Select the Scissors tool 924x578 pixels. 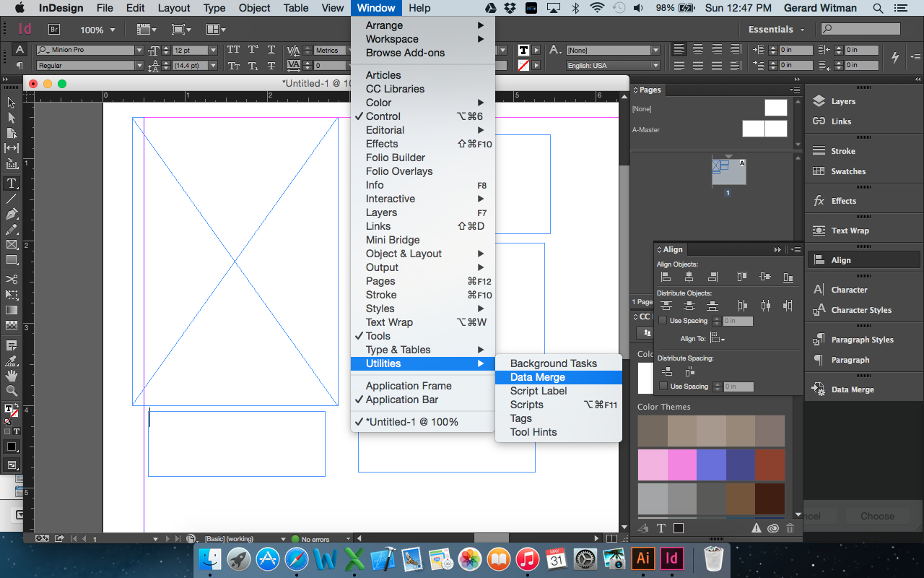pos(12,279)
